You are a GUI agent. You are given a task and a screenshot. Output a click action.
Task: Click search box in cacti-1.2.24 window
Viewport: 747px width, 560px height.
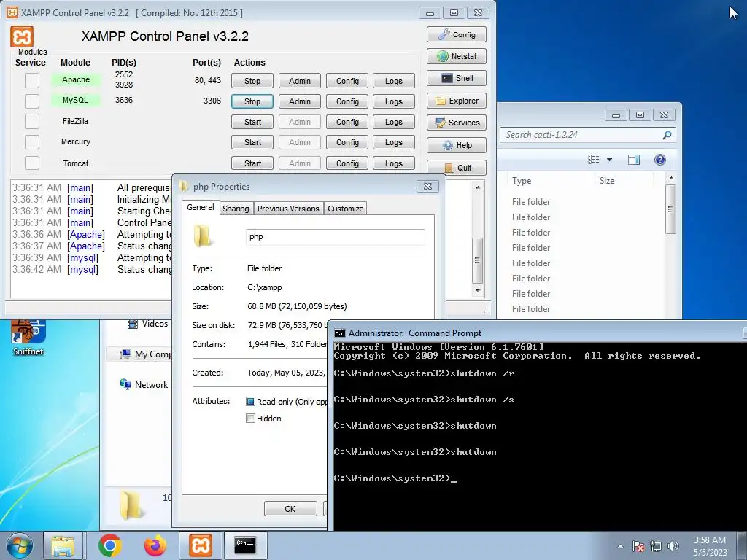tap(581, 135)
